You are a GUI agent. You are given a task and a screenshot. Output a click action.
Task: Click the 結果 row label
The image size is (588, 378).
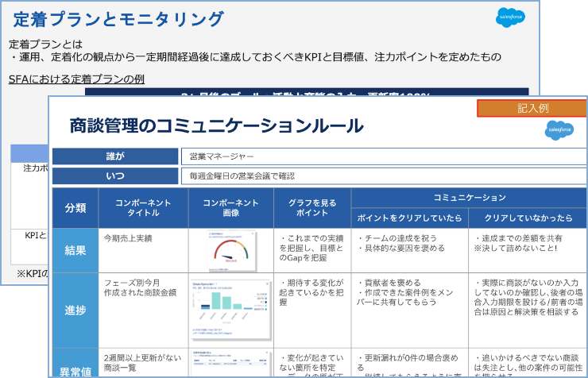(75, 250)
